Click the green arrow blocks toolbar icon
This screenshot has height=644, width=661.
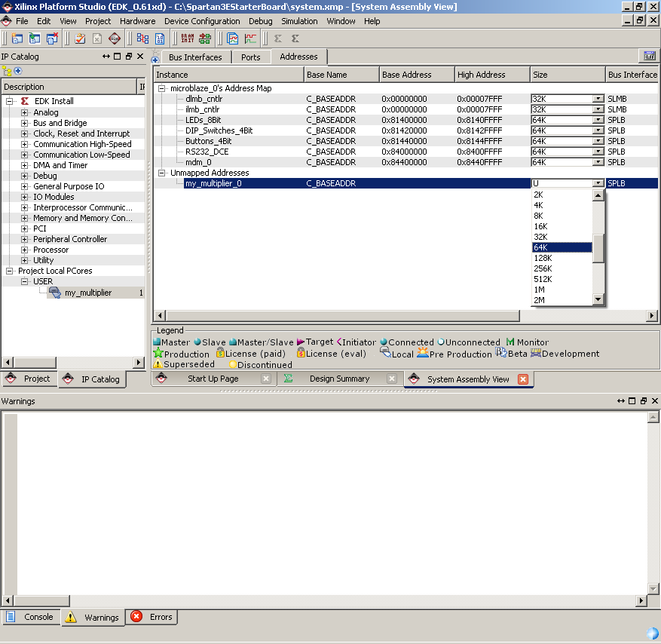(205, 38)
